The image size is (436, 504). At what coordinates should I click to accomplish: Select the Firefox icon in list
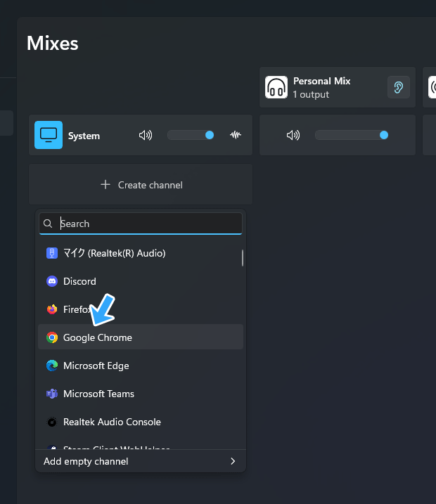pyautogui.click(x=52, y=309)
